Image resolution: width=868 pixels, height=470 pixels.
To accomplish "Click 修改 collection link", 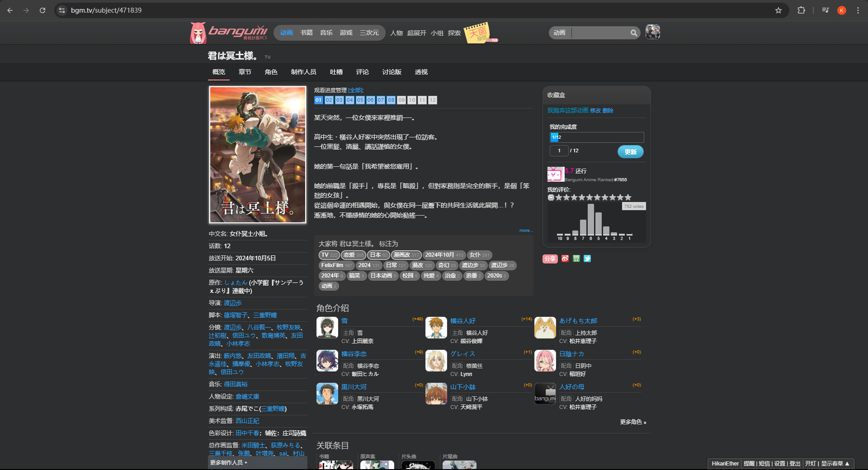I will tap(595, 110).
